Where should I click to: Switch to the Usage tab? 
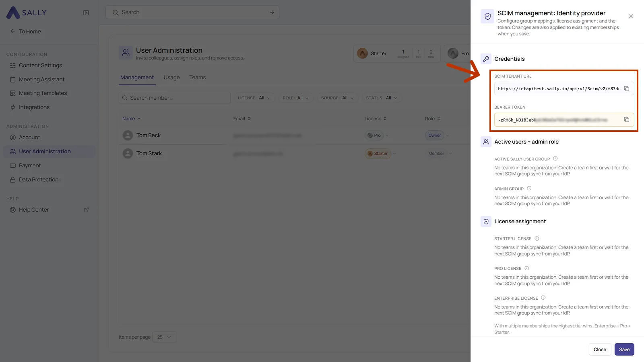(x=171, y=77)
